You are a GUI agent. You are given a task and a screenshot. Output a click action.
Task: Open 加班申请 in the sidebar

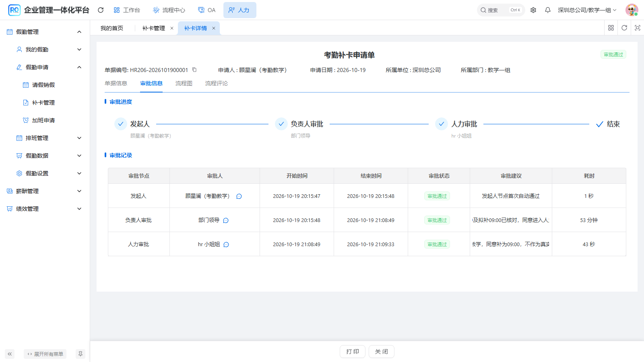(45, 120)
